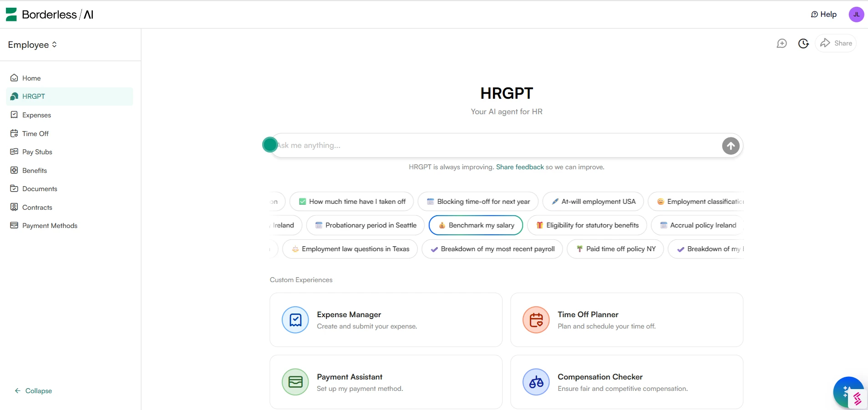This screenshot has width=868, height=410.
Task: Open Expenses from sidebar
Action: pyautogui.click(x=70, y=115)
